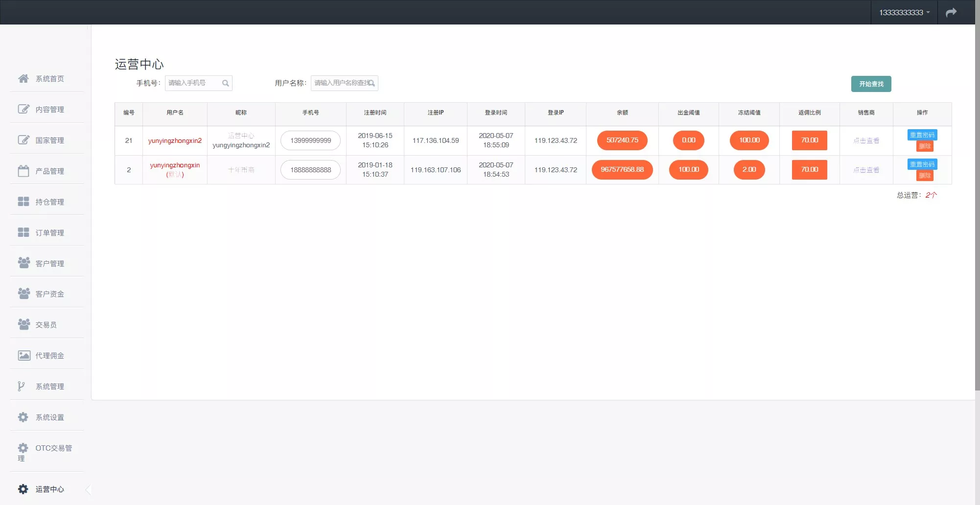Collapse the sidebar using the left chevron

tap(88, 489)
